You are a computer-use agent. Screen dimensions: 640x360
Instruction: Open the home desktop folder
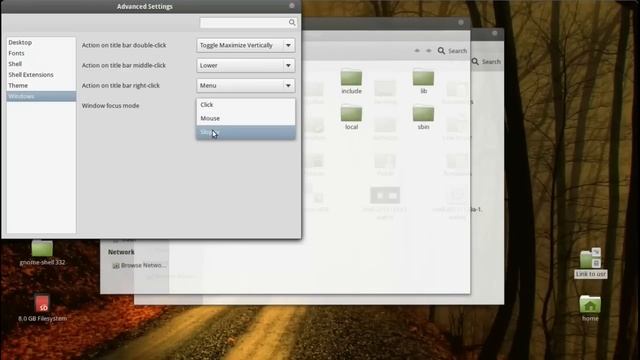click(590, 308)
